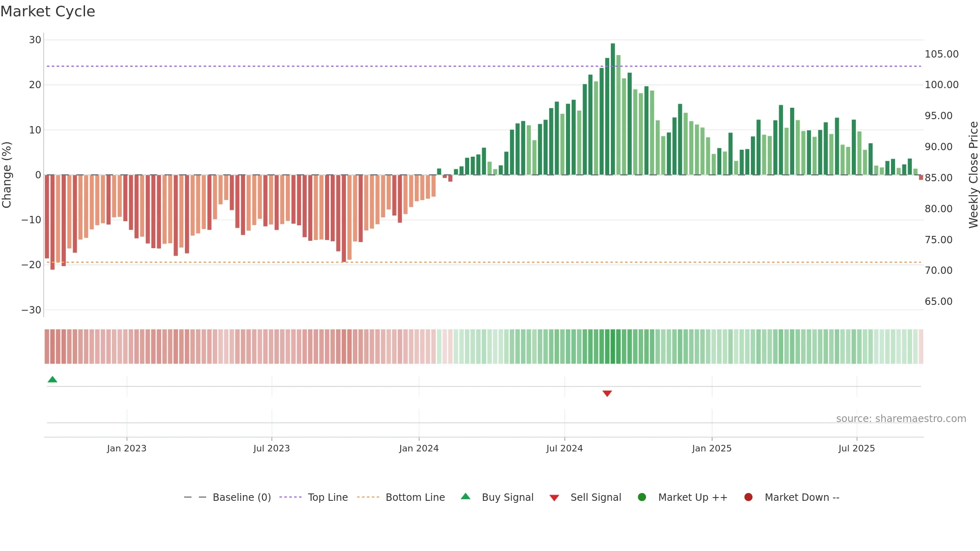Click the Jan 2024 axis label
Viewport: 980px width, 551px height.
pyautogui.click(x=419, y=448)
